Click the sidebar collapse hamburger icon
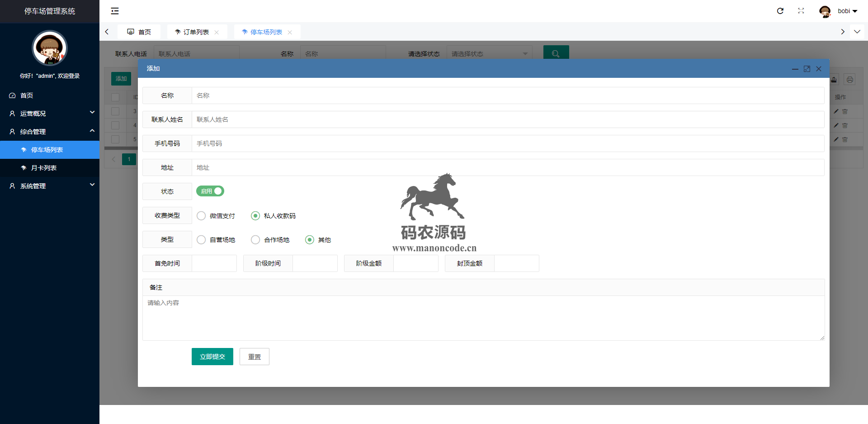Screen dimensions: 868x424 point(115,11)
